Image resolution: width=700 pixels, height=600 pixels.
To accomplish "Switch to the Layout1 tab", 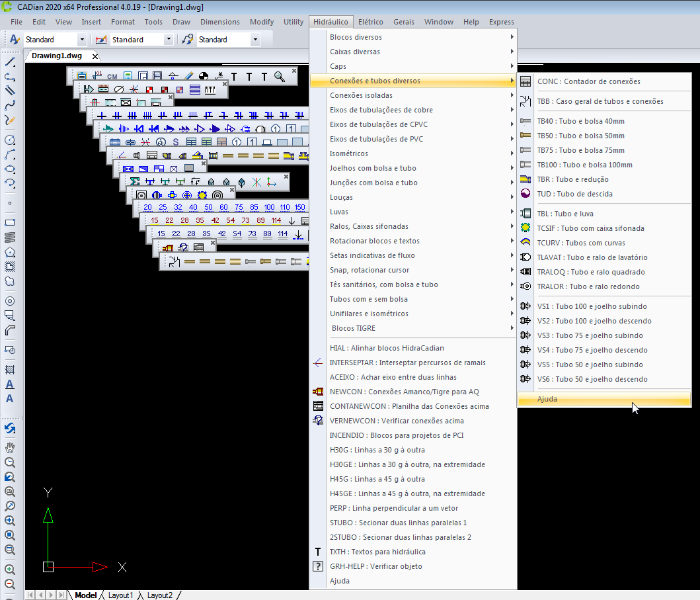I will [x=120, y=595].
